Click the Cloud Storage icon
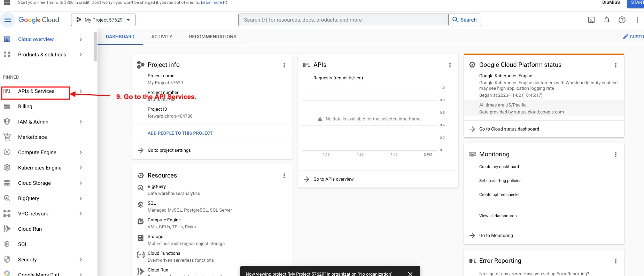 (x=7, y=183)
